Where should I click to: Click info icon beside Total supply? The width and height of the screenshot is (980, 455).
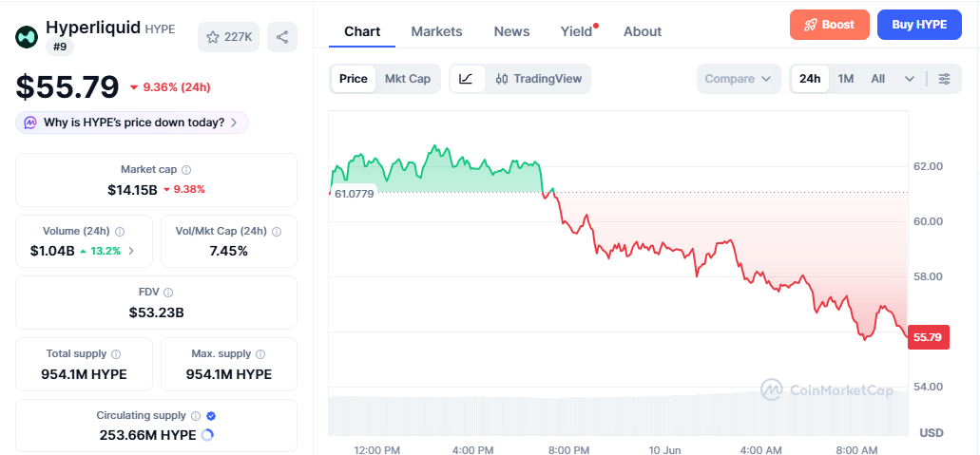click(x=116, y=353)
